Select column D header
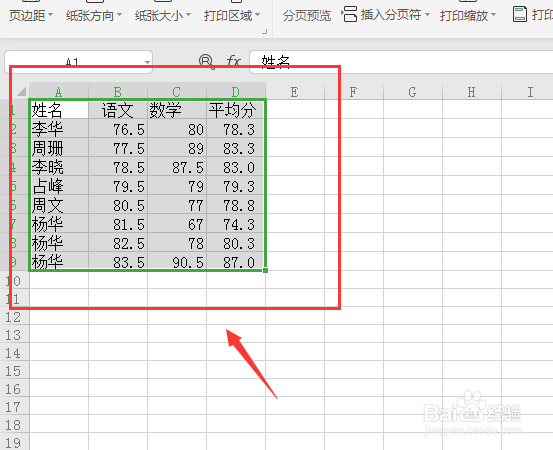Viewport: 553px width, 450px height. [x=236, y=92]
